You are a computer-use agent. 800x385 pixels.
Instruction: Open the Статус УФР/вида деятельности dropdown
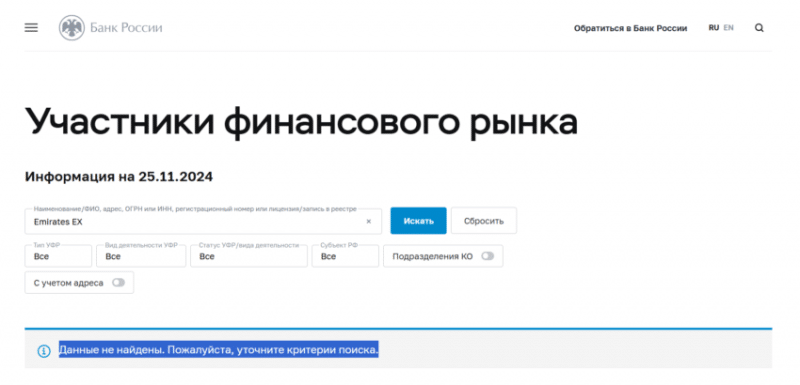(249, 256)
